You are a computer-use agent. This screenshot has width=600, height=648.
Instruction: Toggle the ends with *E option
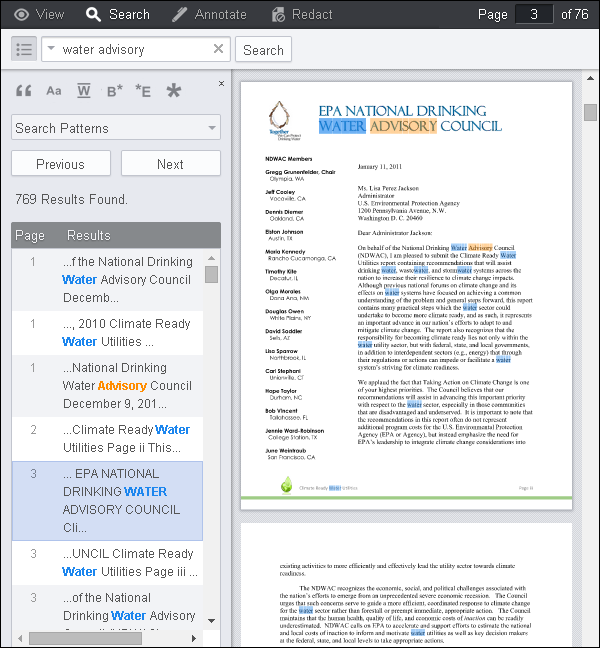143,91
